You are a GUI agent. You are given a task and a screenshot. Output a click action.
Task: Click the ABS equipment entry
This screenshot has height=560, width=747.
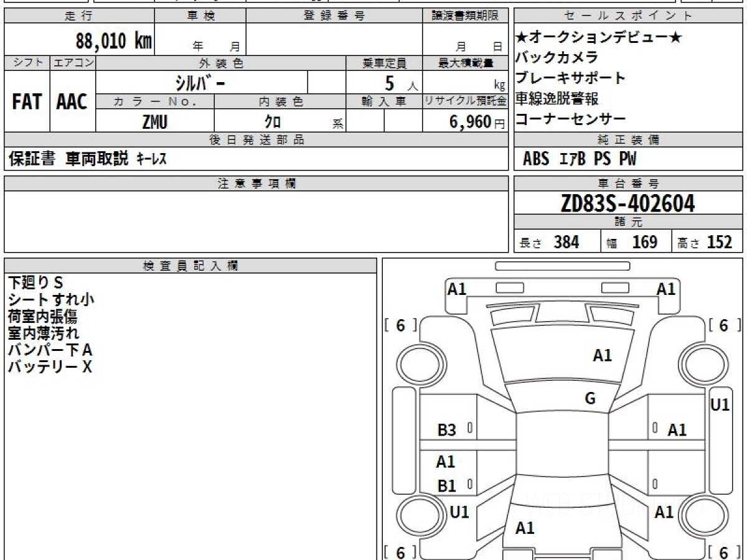point(536,159)
